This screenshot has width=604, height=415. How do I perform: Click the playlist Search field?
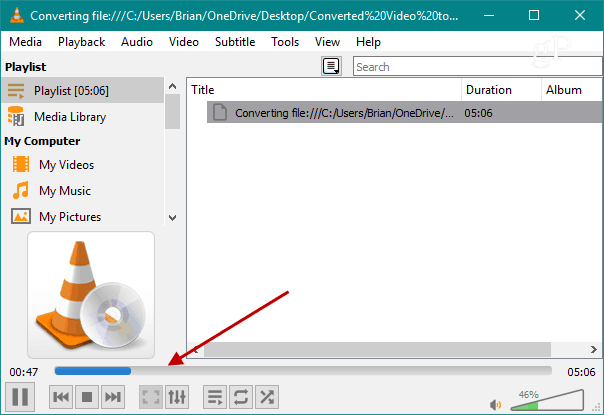tap(478, 67)
